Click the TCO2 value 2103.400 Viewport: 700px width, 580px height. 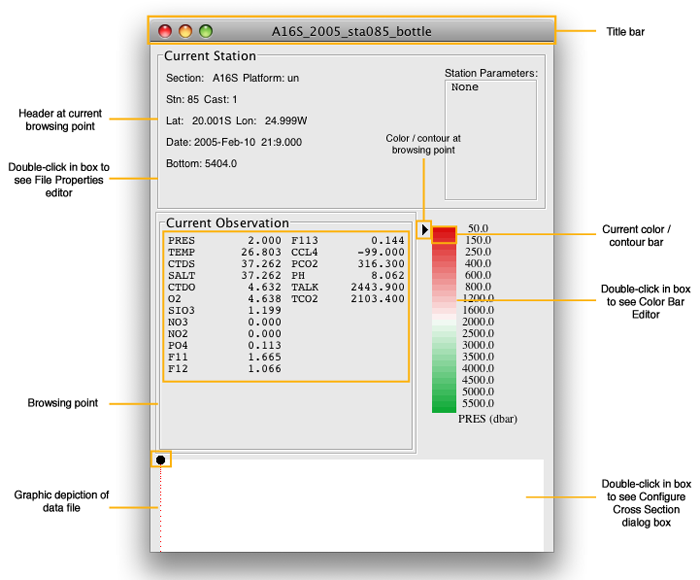377,298
